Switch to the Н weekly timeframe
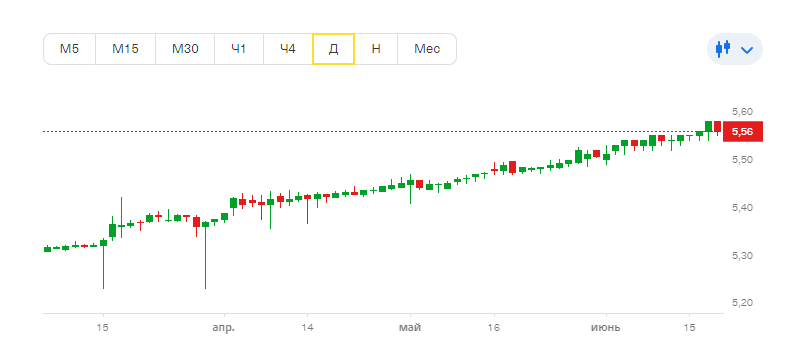The image size is (797, 361). (x=376, y=49)
